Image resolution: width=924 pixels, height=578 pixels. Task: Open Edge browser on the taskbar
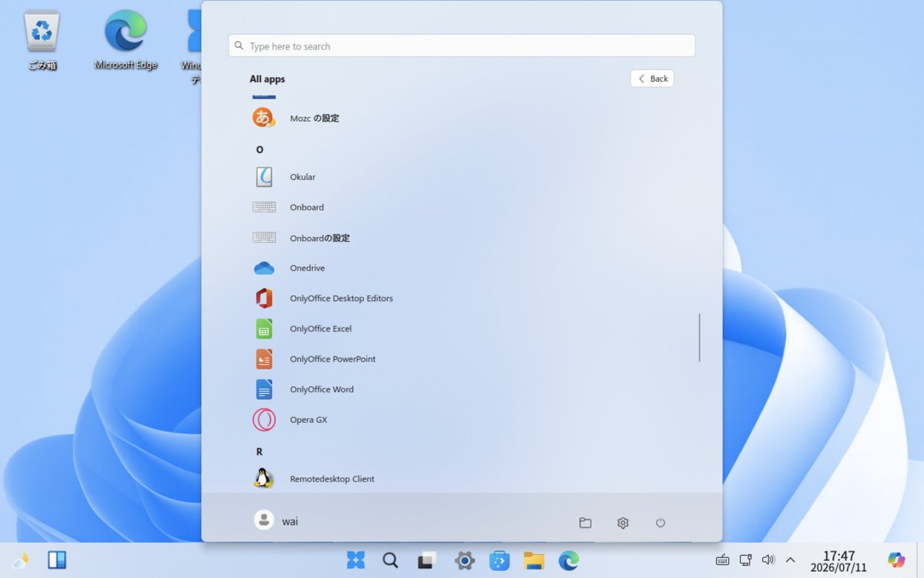(569, 560)
